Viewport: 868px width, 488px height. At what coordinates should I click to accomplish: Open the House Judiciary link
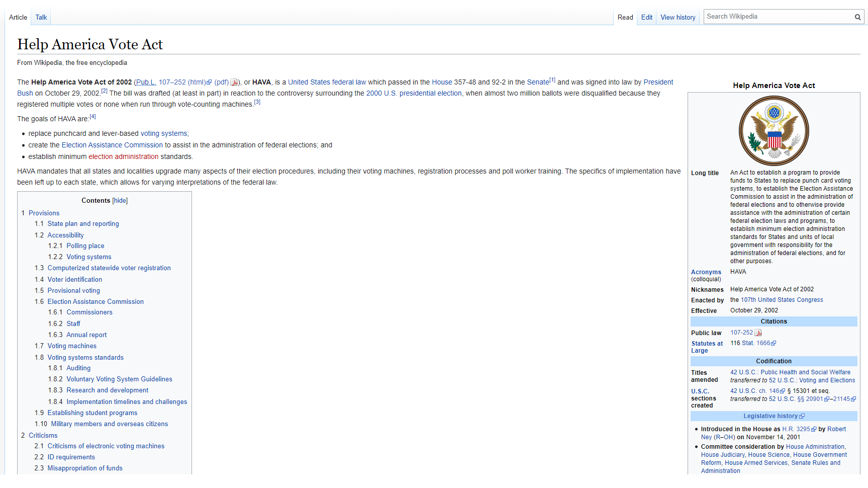coord(723,455)
